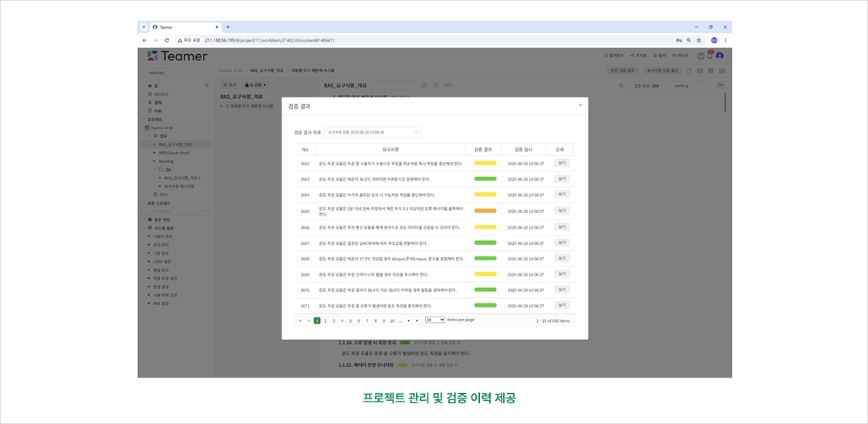Open the 검증 결과 목록 dropdown

coord(373,133)
